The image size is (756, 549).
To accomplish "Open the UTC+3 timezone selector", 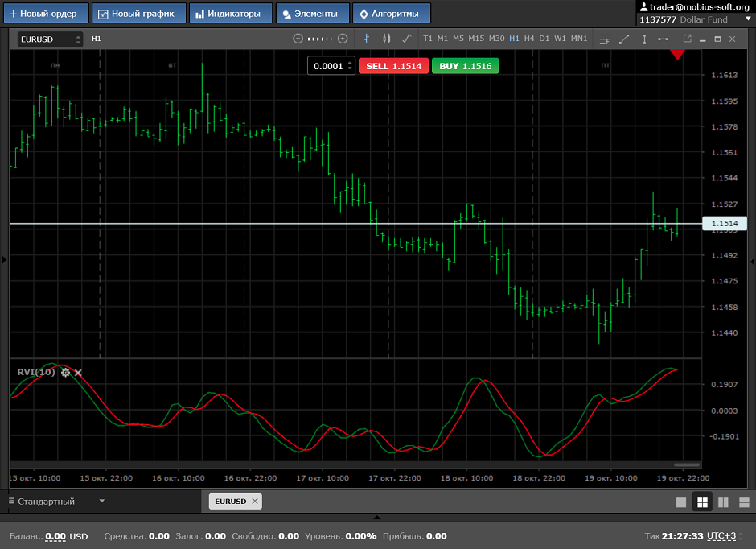I will (x=721, y=535).
